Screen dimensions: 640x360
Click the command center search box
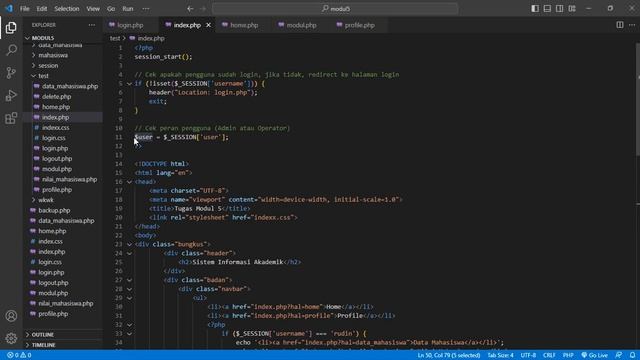335,9
